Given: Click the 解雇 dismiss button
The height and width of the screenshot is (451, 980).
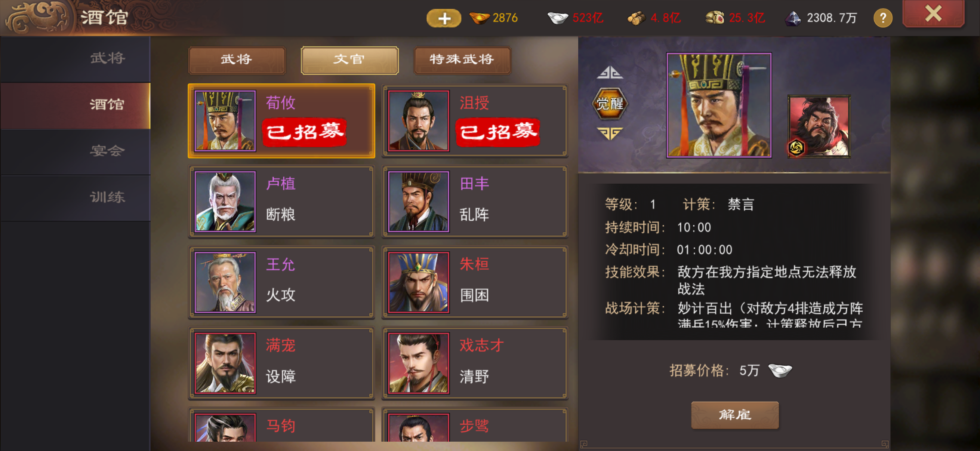Looking at the screenshot, I should [x=734, y=414].
